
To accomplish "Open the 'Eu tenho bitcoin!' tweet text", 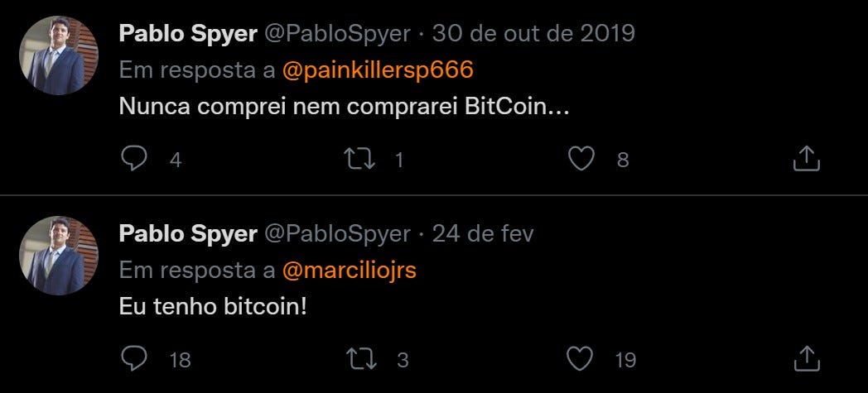I will coord(213,307).
